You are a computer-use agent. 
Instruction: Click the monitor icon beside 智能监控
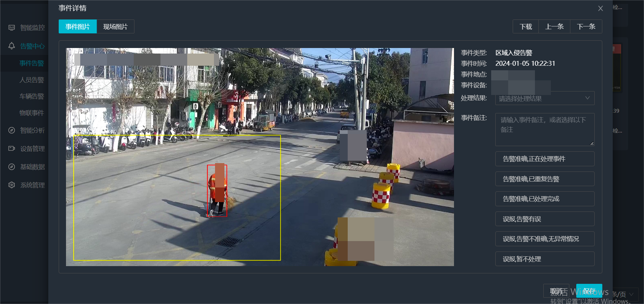coord(11,27)
